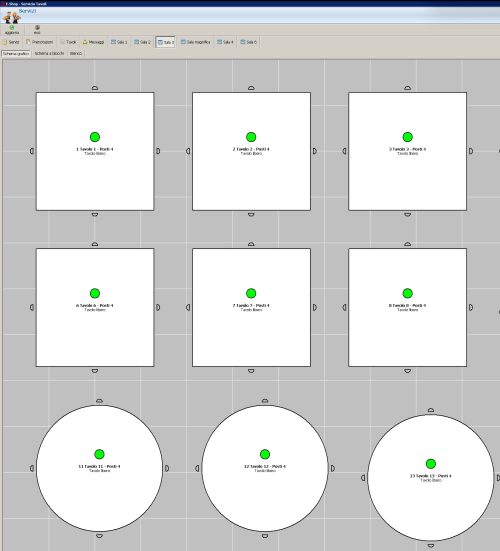
Task: Click the '12 Tavolo 12 - Posti 4' label
Action: [265, 466]
